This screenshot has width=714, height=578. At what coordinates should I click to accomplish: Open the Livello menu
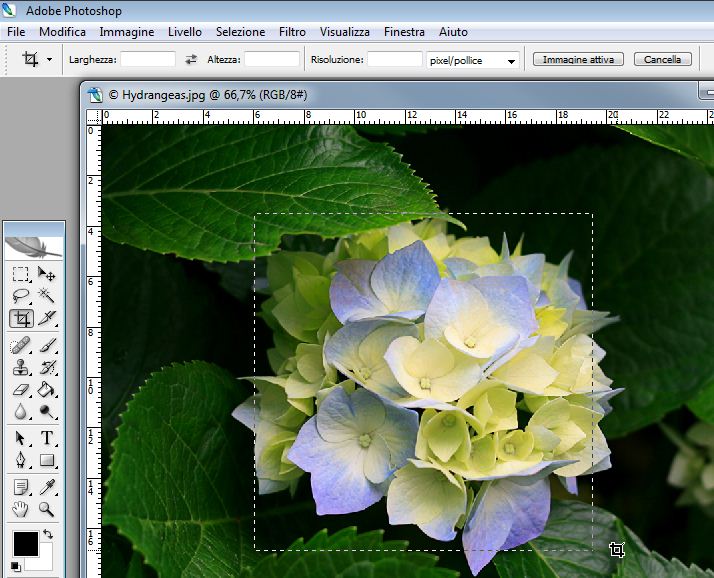[185, 32]
